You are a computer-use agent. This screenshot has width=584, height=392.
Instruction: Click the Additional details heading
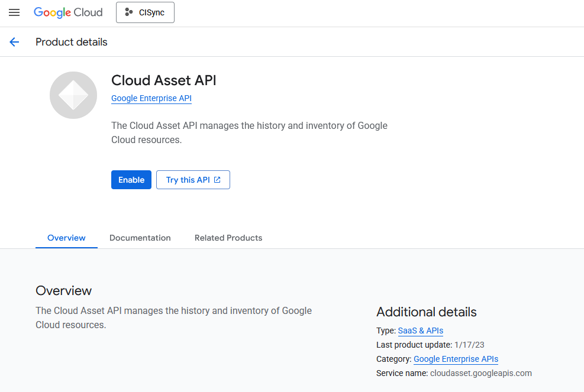coord(427,312)
